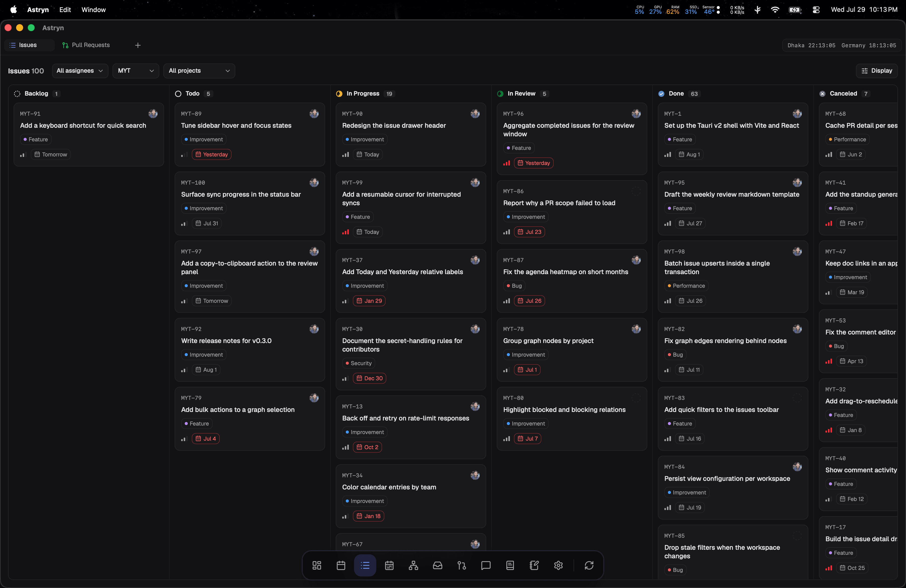This screenshot has width=906, height=588.
Task: Switch to the Pull Requests tab
Action: coord(86,45)
